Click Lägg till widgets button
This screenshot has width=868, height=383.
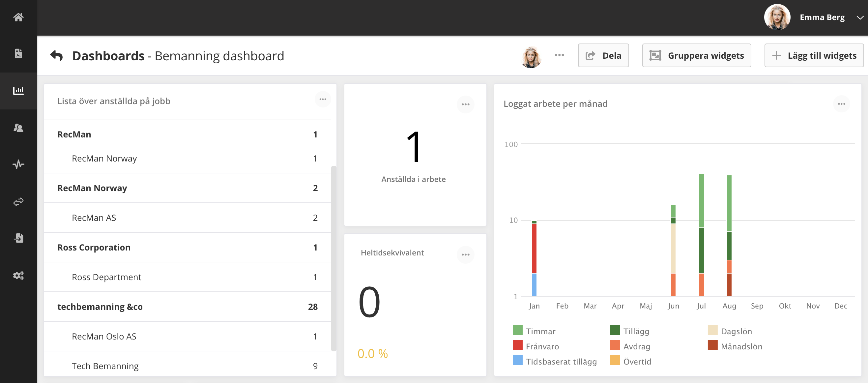pos(814,55)
